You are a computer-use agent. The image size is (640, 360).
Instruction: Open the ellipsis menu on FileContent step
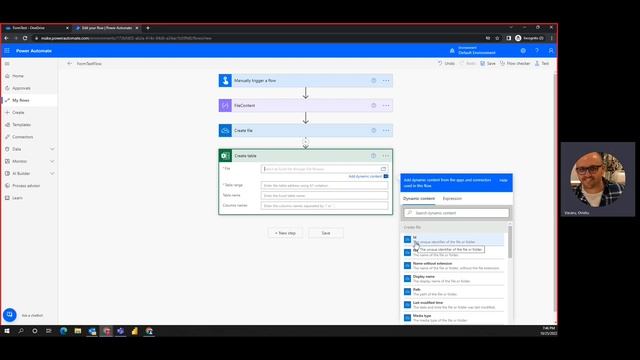click(x=386, y=105)
